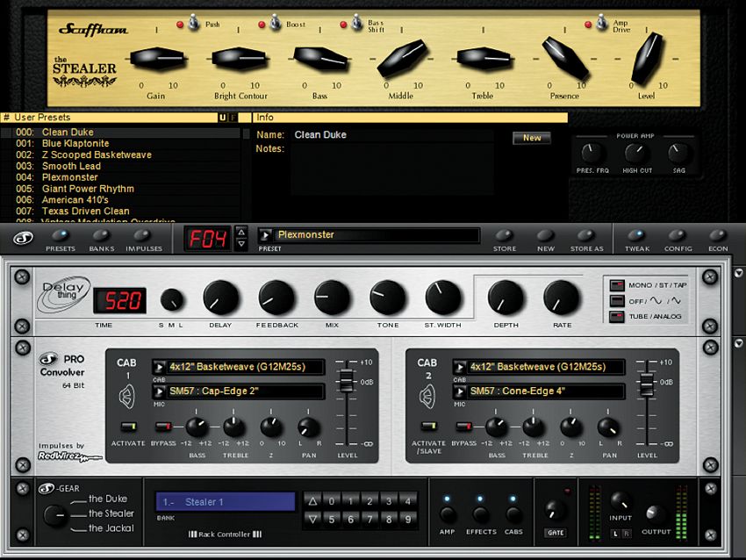
Task: Click the Tone knob
Action: point(388,298)
